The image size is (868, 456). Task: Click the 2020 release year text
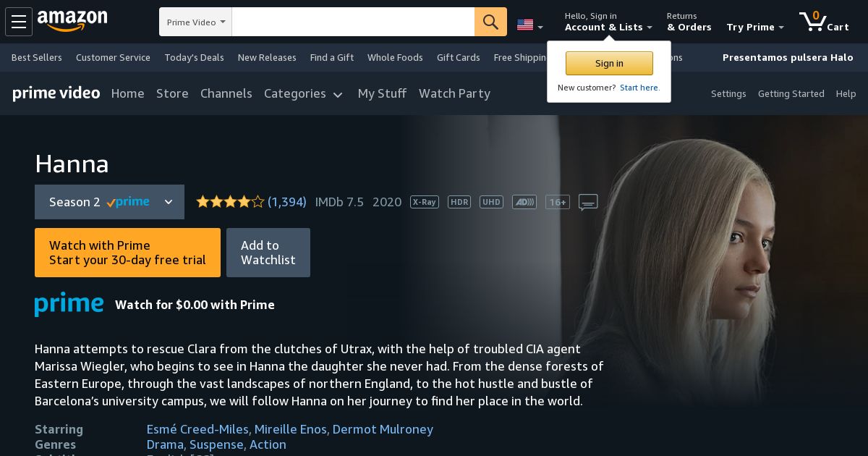[x=387, y=202]
